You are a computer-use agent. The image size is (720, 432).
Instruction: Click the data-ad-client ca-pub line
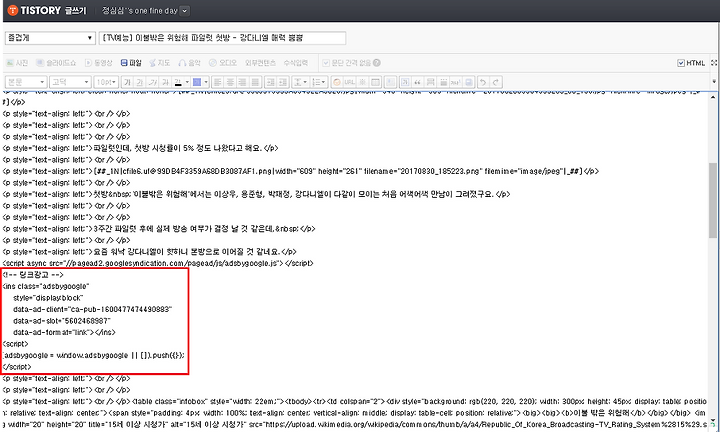click(x=92, y=309)
